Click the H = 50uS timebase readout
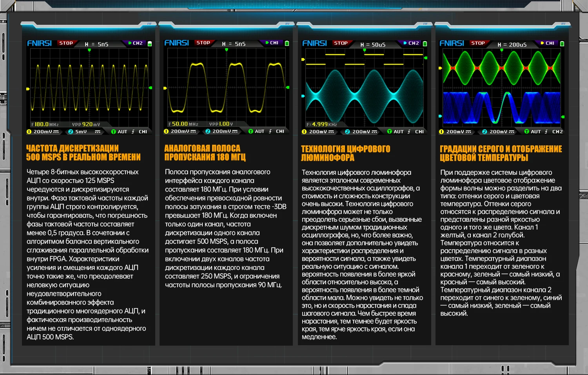This screenshot has width=588, height=375. coord(373,45)
